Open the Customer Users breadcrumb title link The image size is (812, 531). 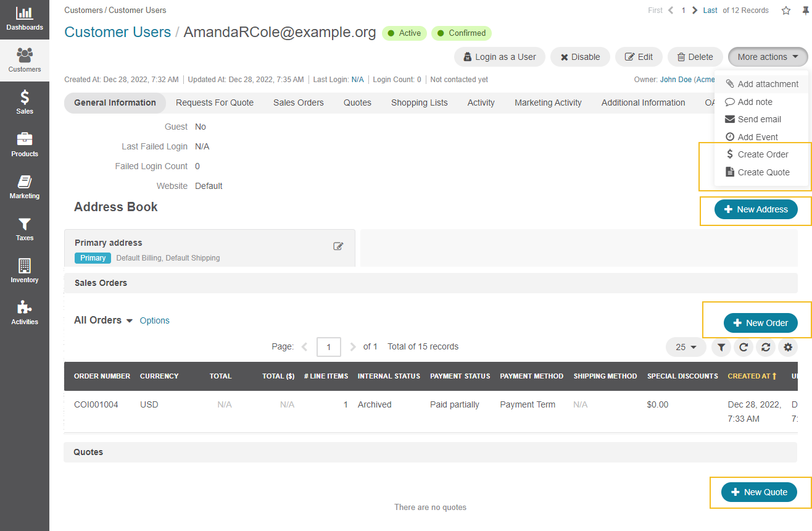[118, 32]
